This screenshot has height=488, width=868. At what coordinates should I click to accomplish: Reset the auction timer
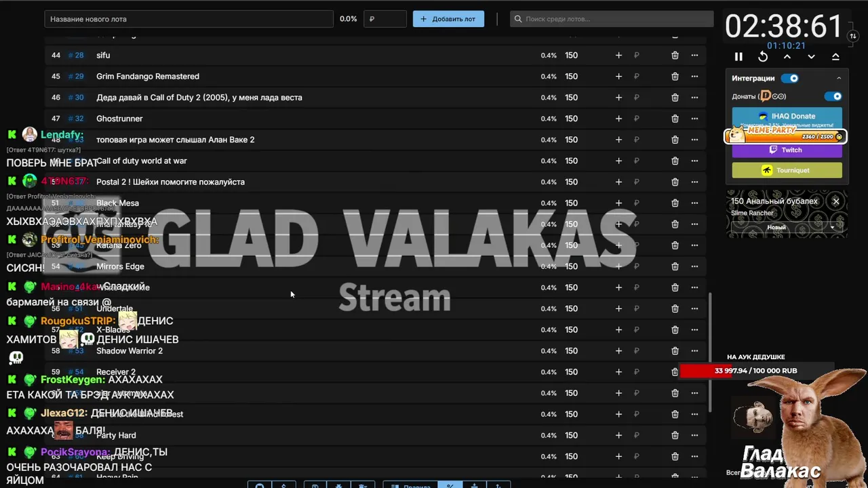click(763, 57)
